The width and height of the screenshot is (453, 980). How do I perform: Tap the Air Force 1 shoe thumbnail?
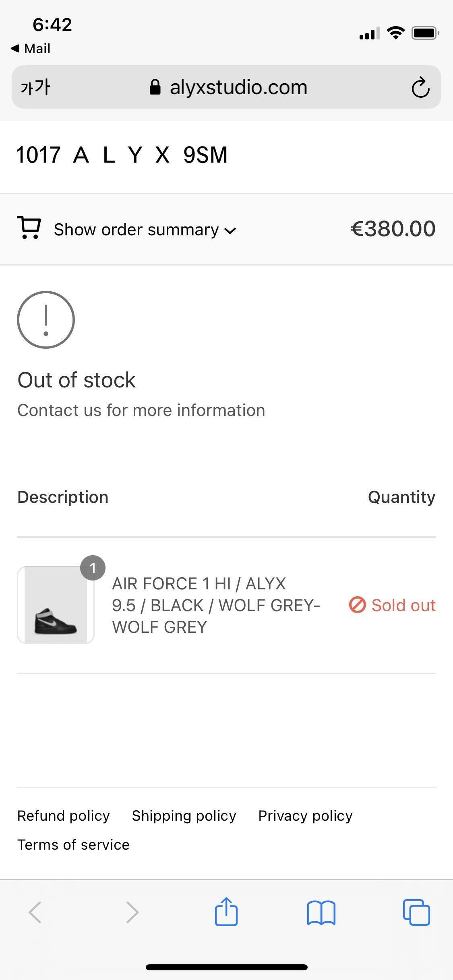56,605
